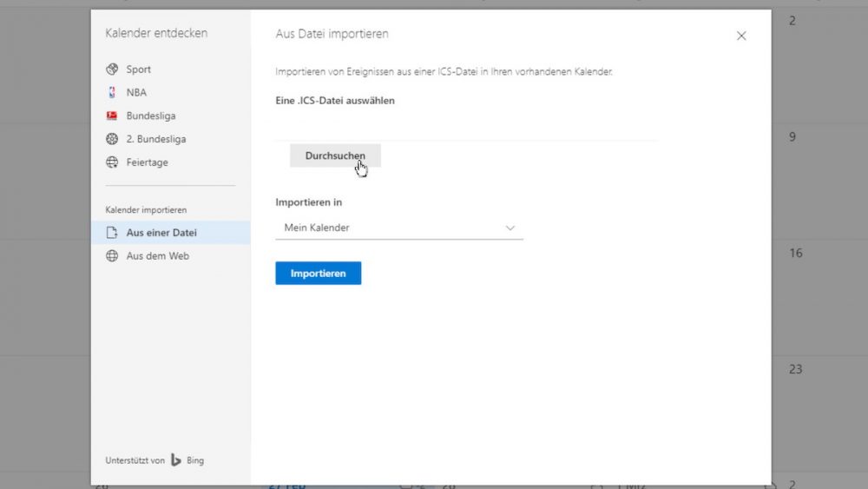Screen dimensions: 868x489
Task: Close the import dialog with the X
Action: coord(741,36)
